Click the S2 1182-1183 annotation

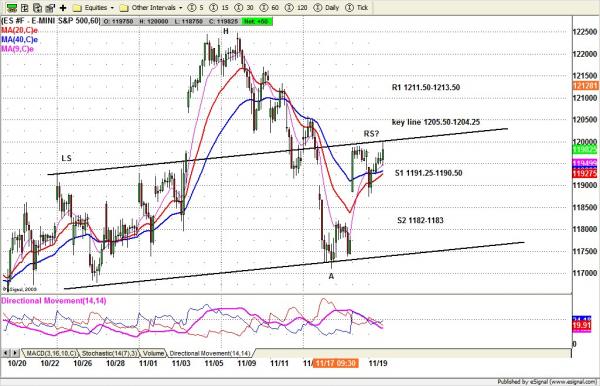[x=420, y=220]
